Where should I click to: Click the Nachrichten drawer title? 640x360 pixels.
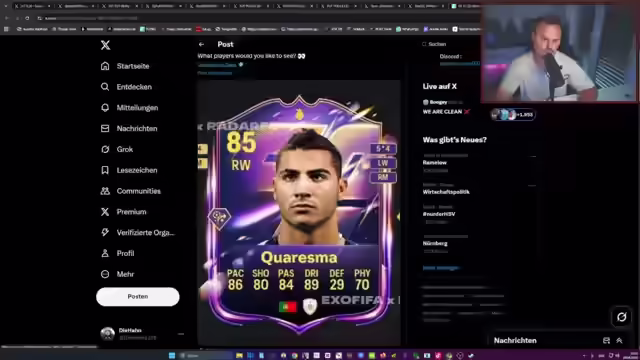tap(515, 340)
